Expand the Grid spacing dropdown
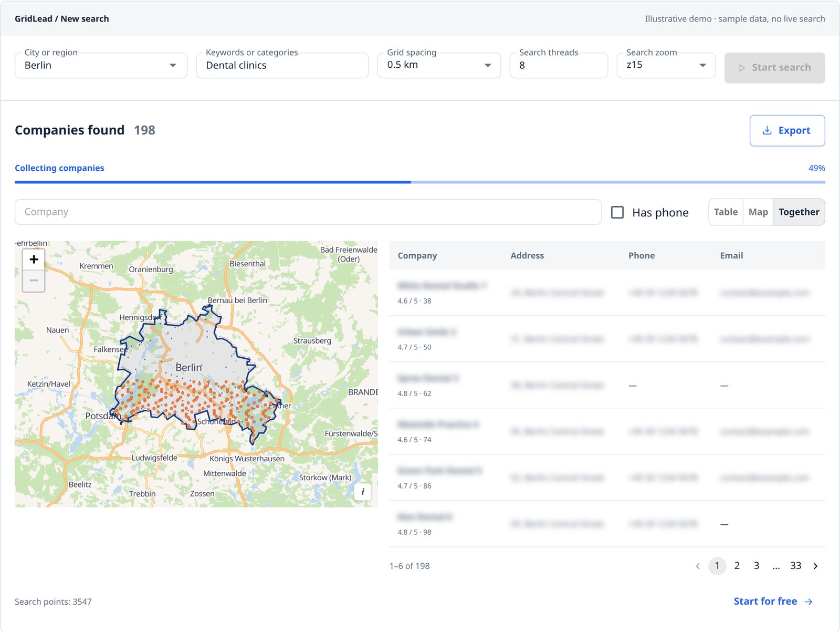Screen dimensions: 840x632 click(x=439, y=66)
